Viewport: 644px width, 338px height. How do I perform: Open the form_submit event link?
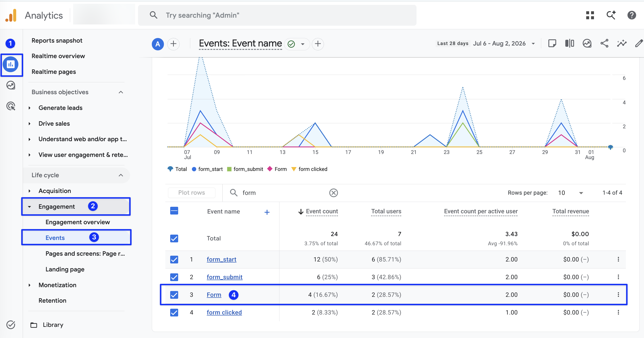[224, 277]
